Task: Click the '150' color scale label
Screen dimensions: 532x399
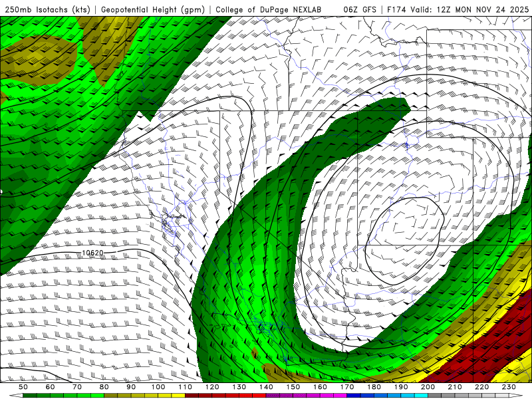Action: [293, 387]
